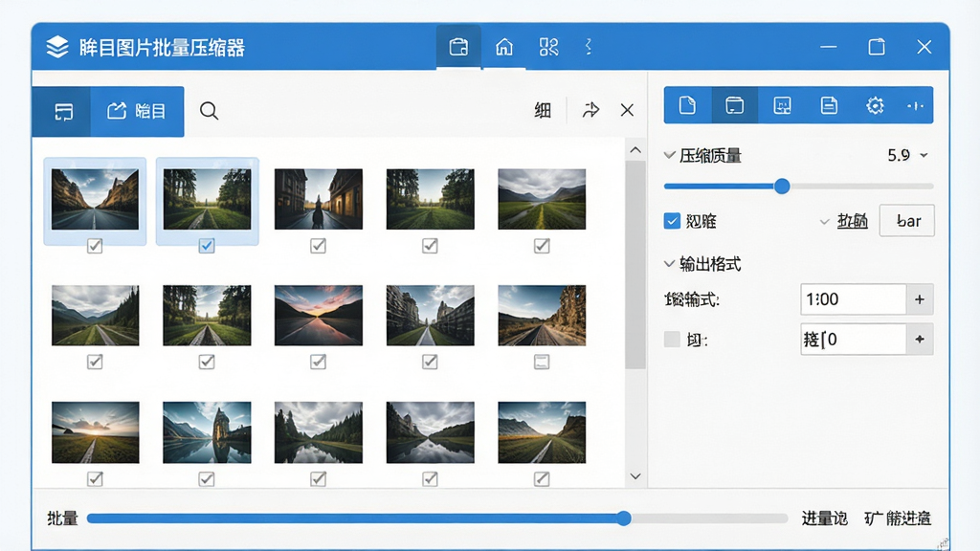Open the squiggle icon tab in title bar
Screen dimensions: 980x551
point(589,47)
